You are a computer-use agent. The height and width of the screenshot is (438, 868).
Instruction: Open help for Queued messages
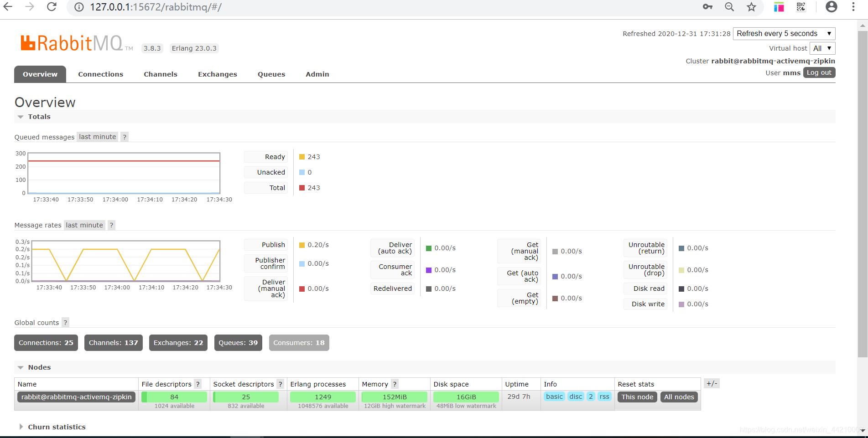pos(125,137)
